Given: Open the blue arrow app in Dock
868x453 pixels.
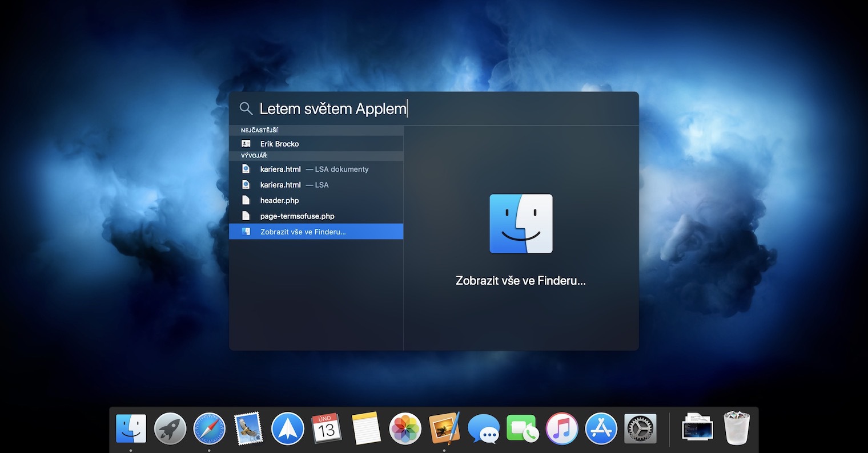Looking at the screenshot, I should coord(288,428).
